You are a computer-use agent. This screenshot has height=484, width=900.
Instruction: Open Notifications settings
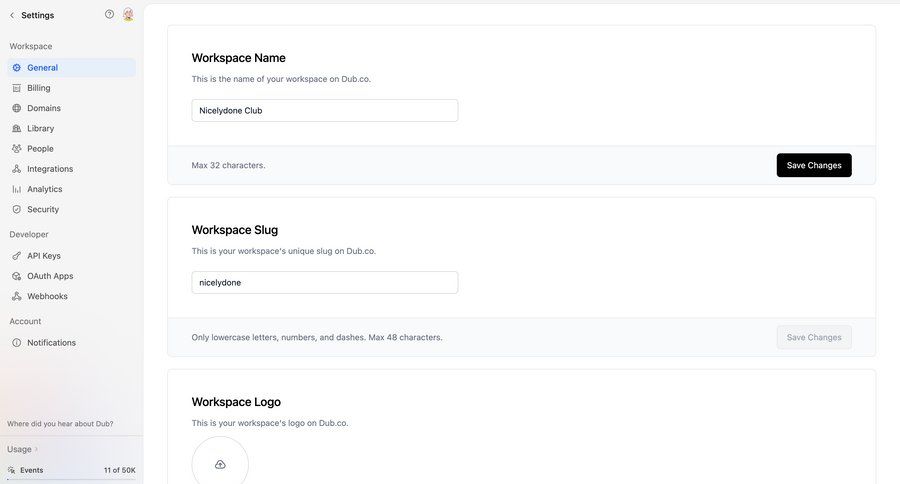[72, 343]
